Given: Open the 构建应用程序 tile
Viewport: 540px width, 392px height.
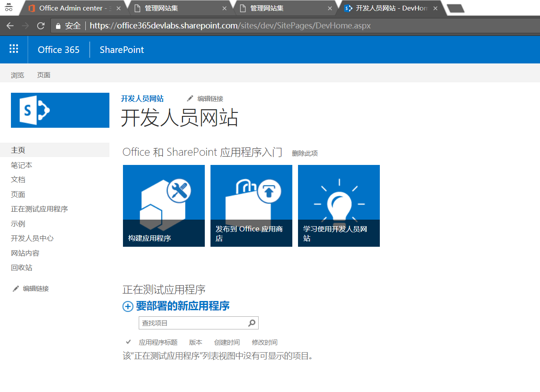Looking at the screenshot, I should (164, 206).
